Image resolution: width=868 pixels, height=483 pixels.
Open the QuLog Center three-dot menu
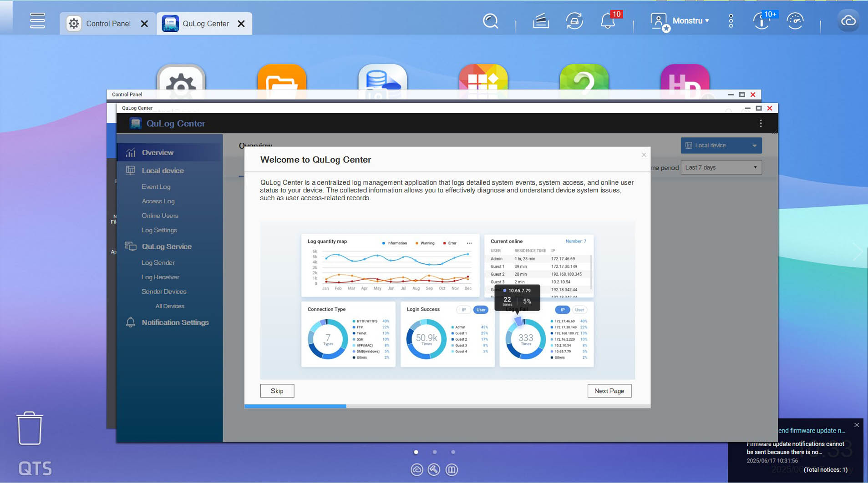(760, 123)
